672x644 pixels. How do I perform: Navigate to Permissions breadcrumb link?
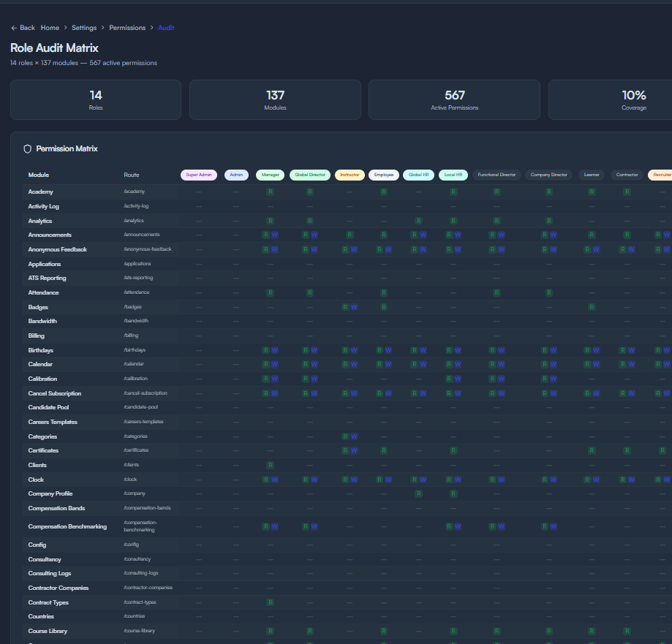click(127, 28)
